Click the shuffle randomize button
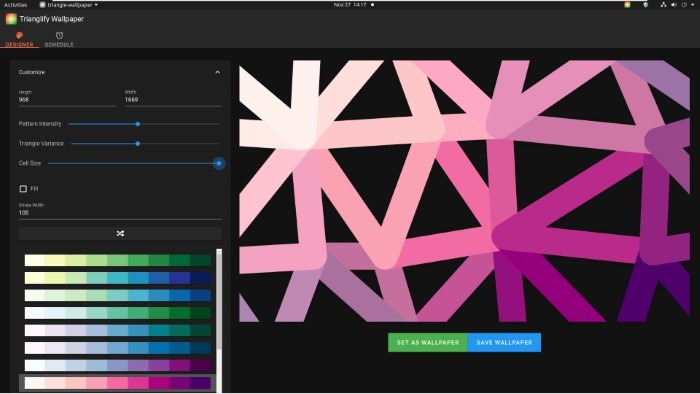The image size is (700, 394). [x=120, y=233]
